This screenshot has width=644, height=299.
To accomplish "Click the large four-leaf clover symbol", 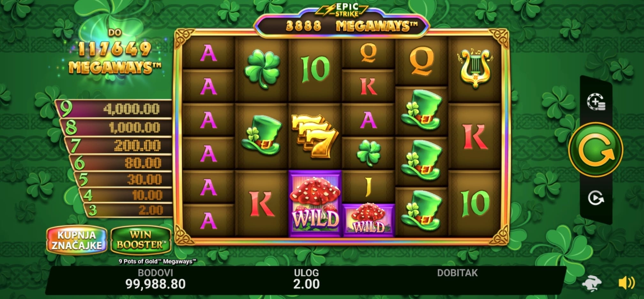I will pos(262,69).
